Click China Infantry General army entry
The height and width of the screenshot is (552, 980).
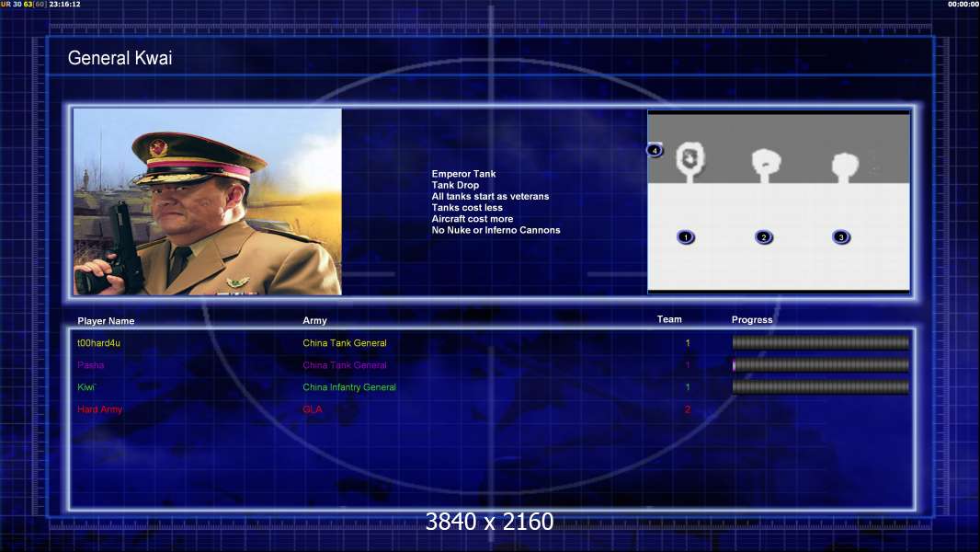click(x=349, y=387)
